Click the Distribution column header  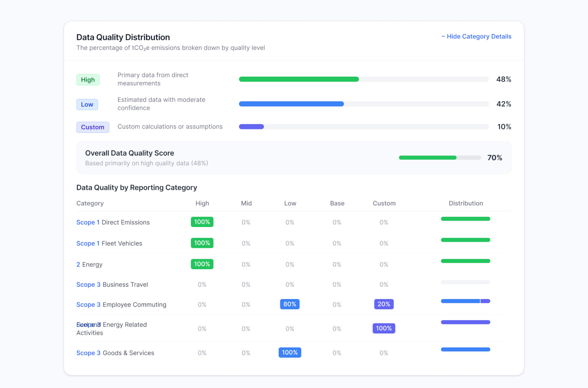(466, 203)
